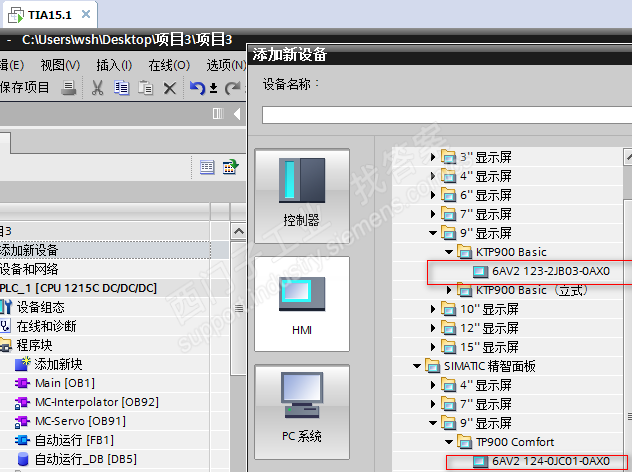Open 设备组态 device configuration
Screen dimensions: 632x472
[40, 307]
